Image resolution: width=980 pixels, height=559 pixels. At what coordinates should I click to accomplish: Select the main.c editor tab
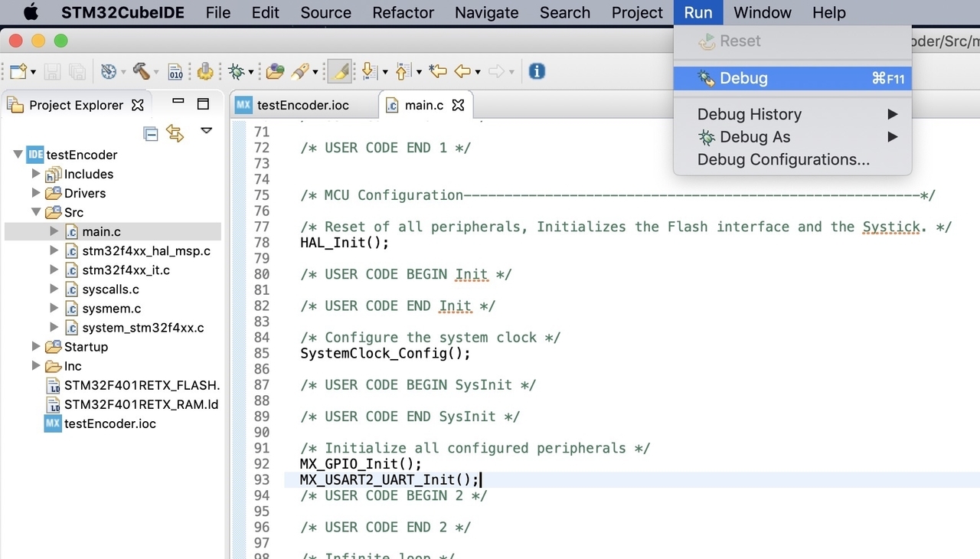click(x=425, y=105)
